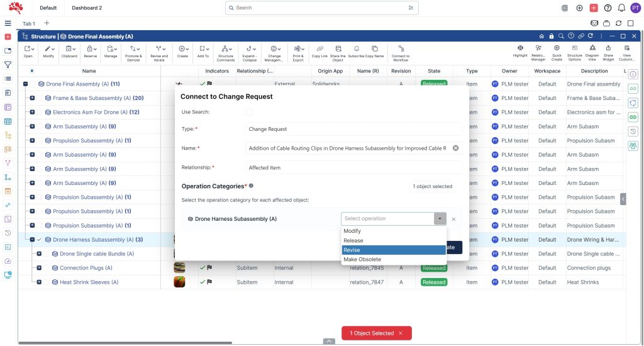Expand Frame & Base Subassembly node
Viewport: 644px width, 346px height.
pyautogui.click(x=33, y=98)
